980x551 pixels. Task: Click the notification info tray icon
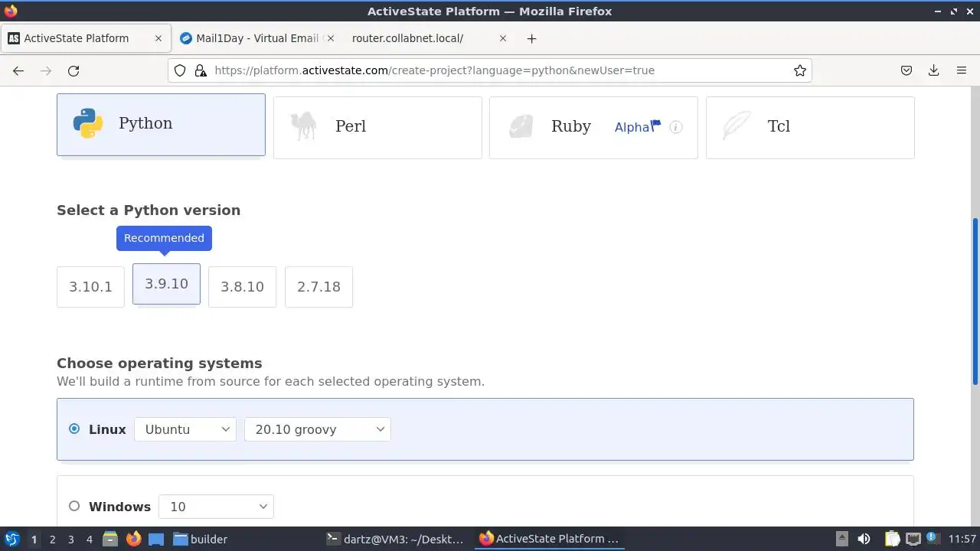pyautogui.click(x=933, y=539)
